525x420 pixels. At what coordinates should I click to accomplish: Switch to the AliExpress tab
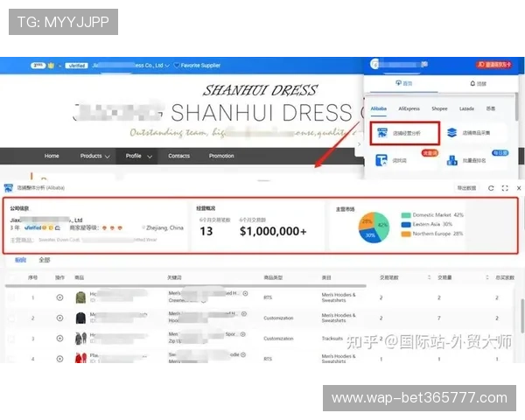pyautogui.click(x=409, y=108)
